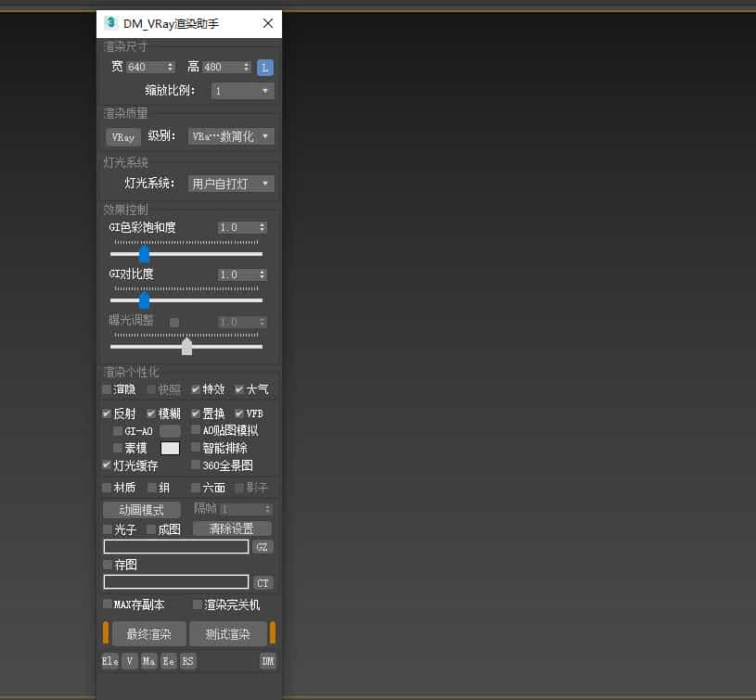Click the DM button at bottom right

(267, 661)
